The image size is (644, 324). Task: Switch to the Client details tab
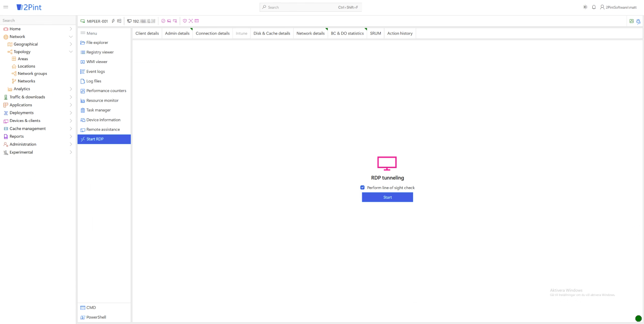[147, 33]
